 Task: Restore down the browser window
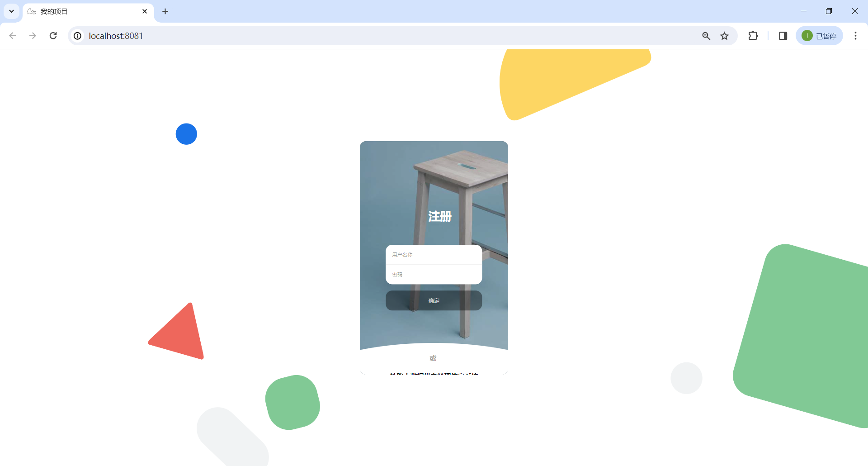tap(829, 11)
